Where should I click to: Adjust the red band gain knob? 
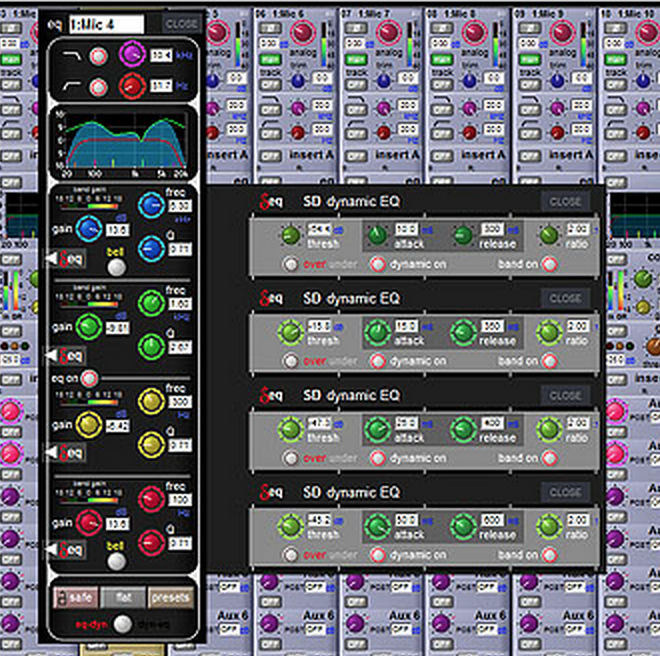click(89, 523)
